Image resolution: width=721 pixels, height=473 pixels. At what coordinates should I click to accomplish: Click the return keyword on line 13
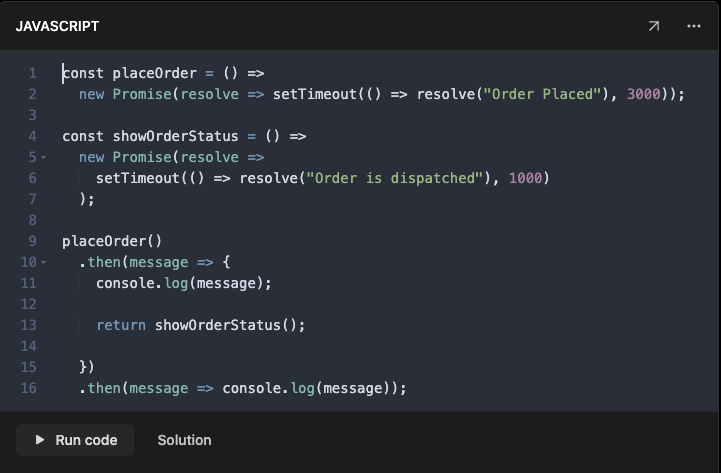(x=121, y=325)
